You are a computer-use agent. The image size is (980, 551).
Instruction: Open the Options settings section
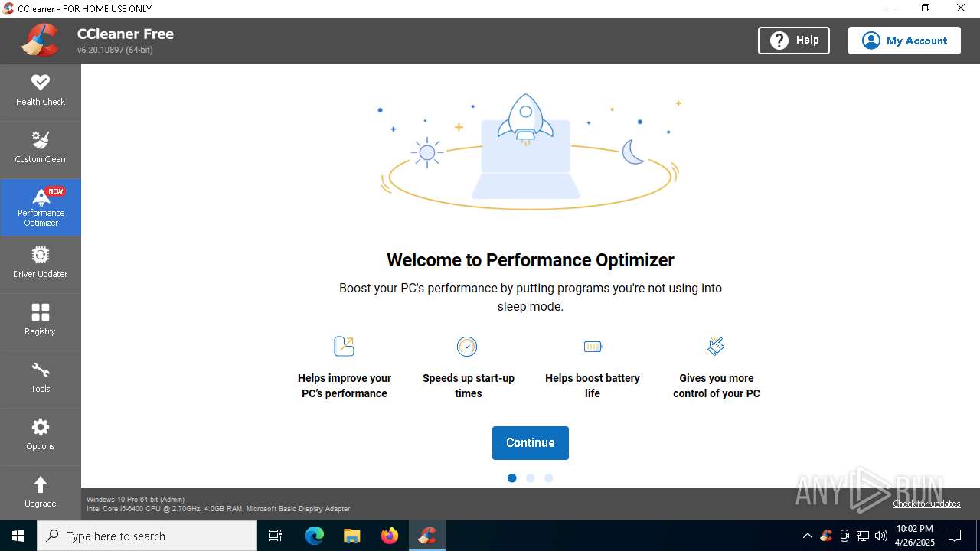tap(41, 436)
